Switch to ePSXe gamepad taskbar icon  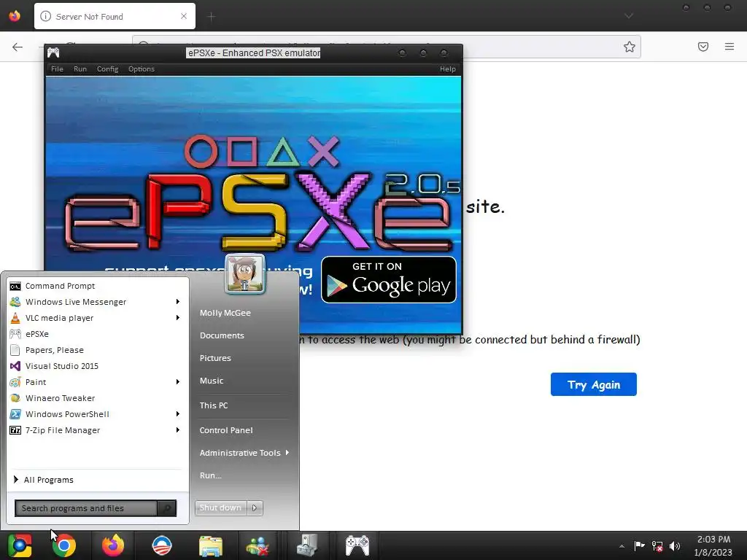point(357,545)
